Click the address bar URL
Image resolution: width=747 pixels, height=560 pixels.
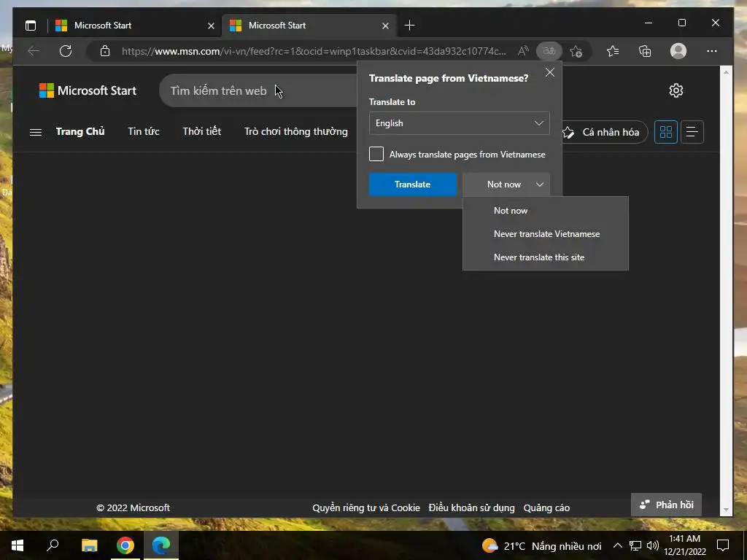coord(314,51)
